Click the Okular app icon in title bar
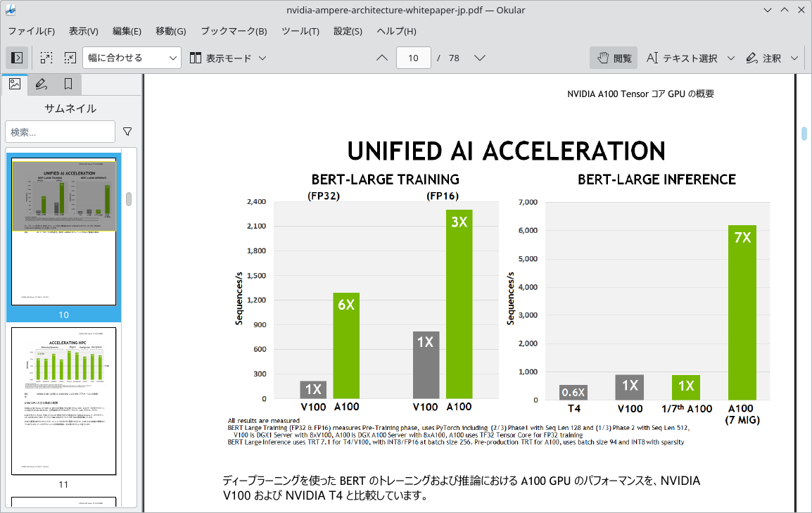Viewport: 812px width, 513px height. [10, 10]
